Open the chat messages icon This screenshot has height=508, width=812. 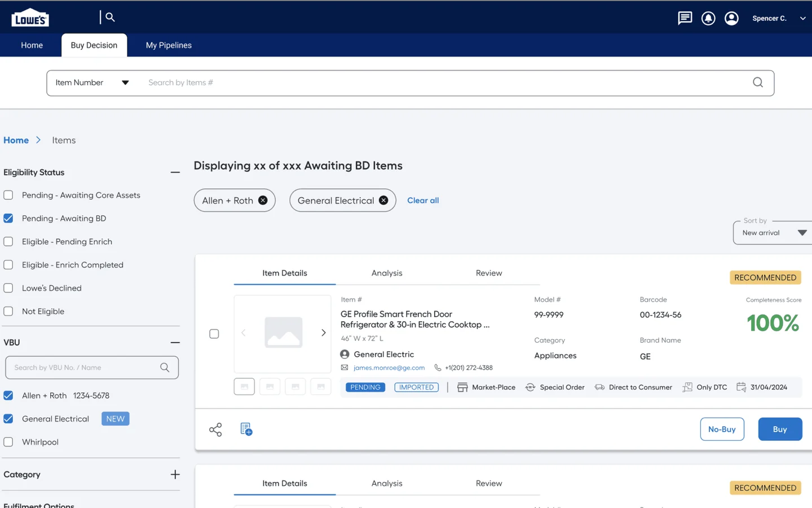click(685, 18)
